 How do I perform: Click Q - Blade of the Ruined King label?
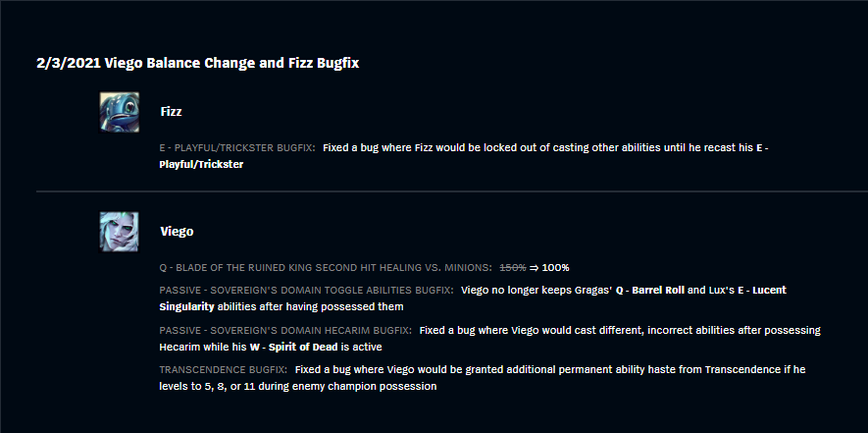tap(326, 268)
